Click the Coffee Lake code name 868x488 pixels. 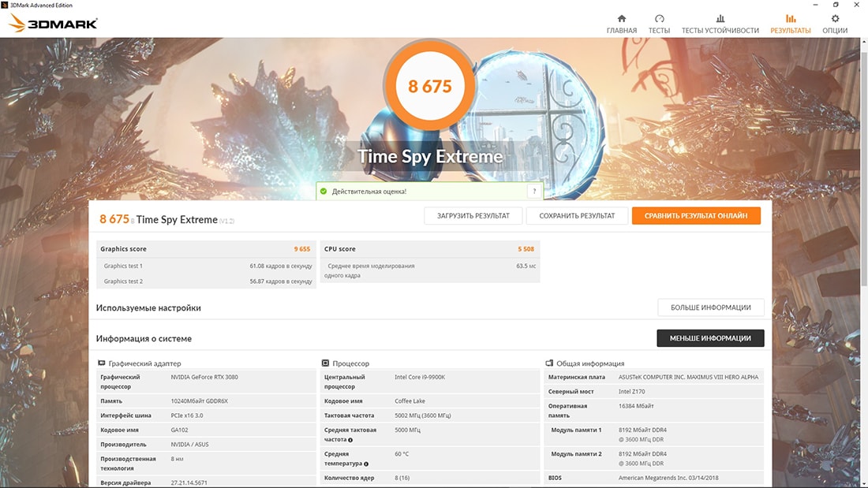point(410,401)
